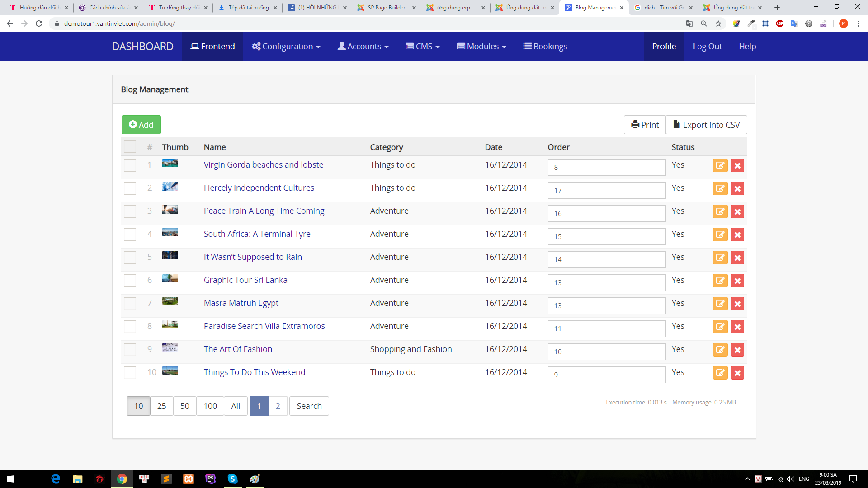Go to the Frontend menu item

click(212, 47)
